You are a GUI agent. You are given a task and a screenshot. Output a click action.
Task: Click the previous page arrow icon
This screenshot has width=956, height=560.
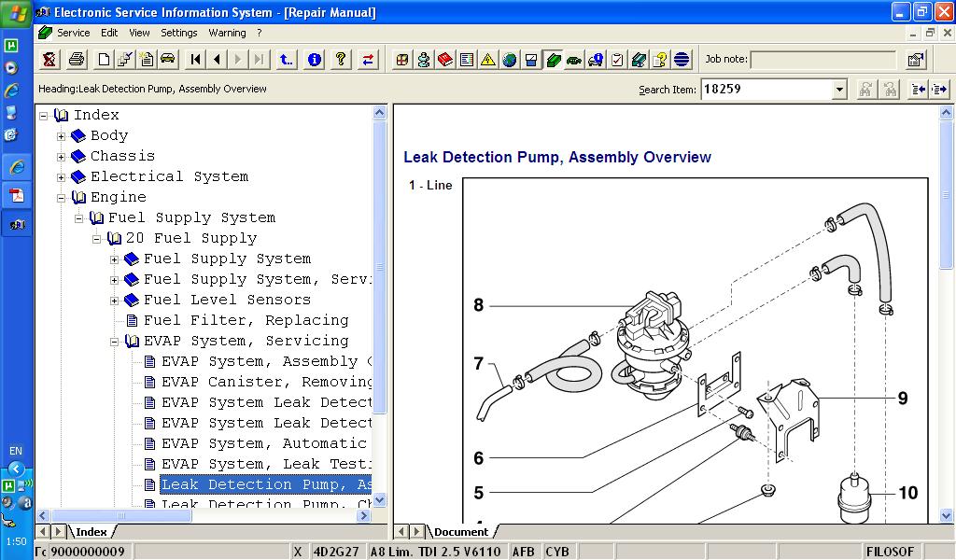pyautogui.click(x=217, y=60)
